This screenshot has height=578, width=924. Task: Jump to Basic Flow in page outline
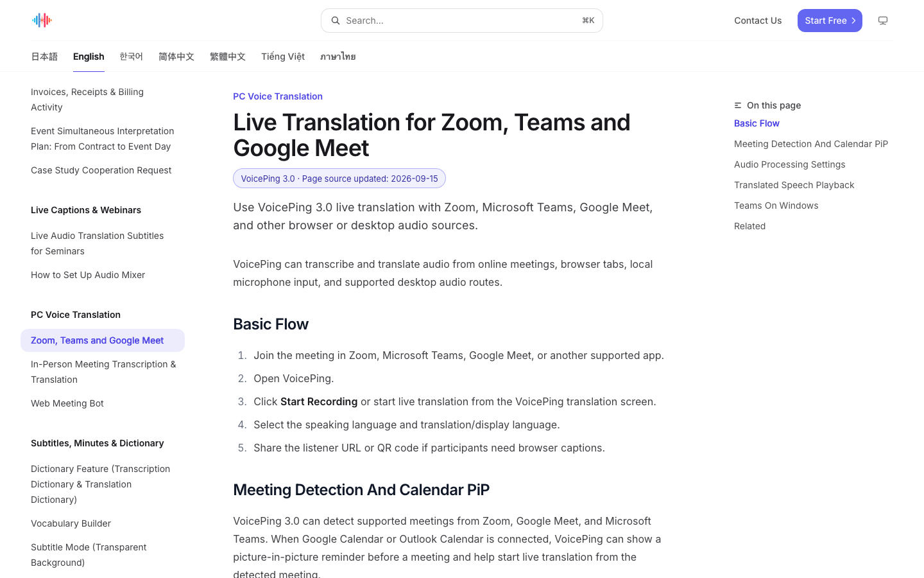point(757,123)
